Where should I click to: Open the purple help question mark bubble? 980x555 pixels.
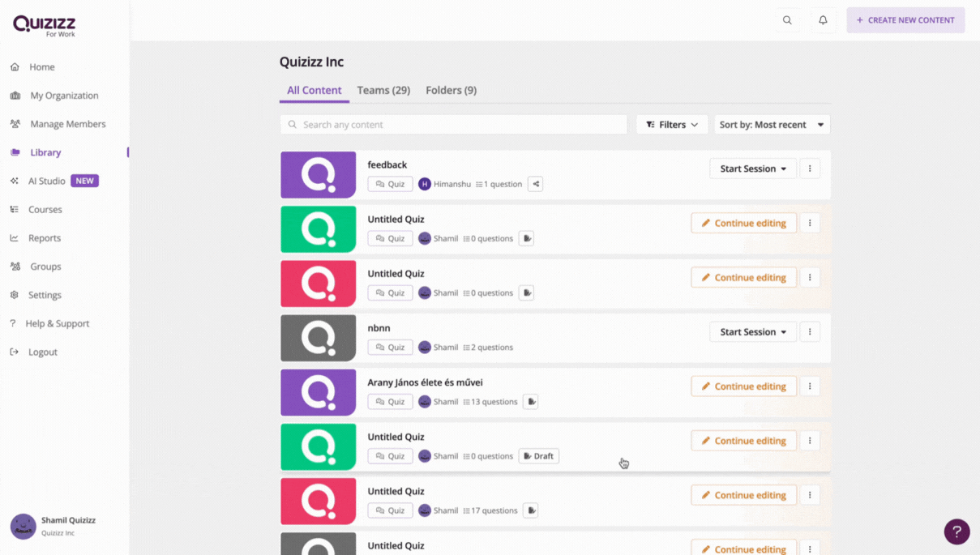tap(956, 532)
